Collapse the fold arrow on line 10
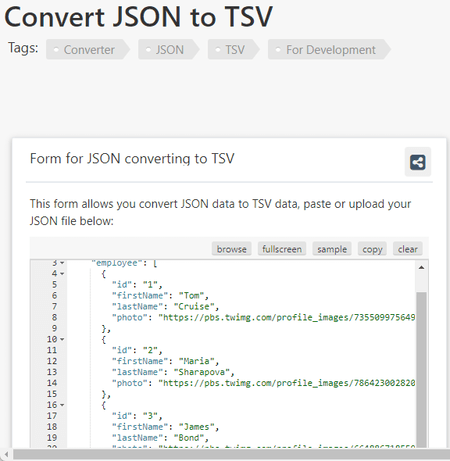 tap(62, 339)
